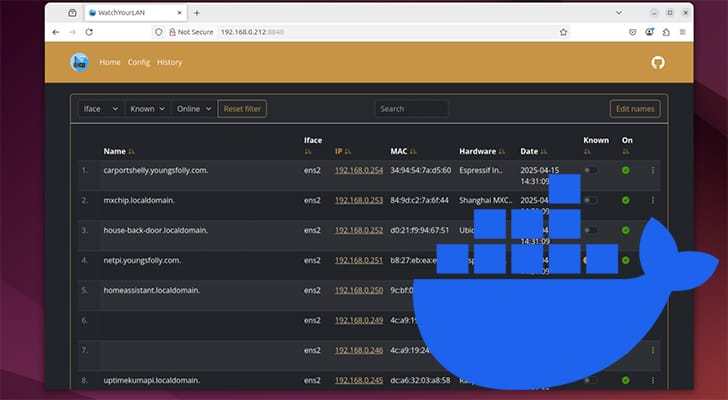Expand the Known filter dropdown

pyautogui.click(x=148, y=109)
